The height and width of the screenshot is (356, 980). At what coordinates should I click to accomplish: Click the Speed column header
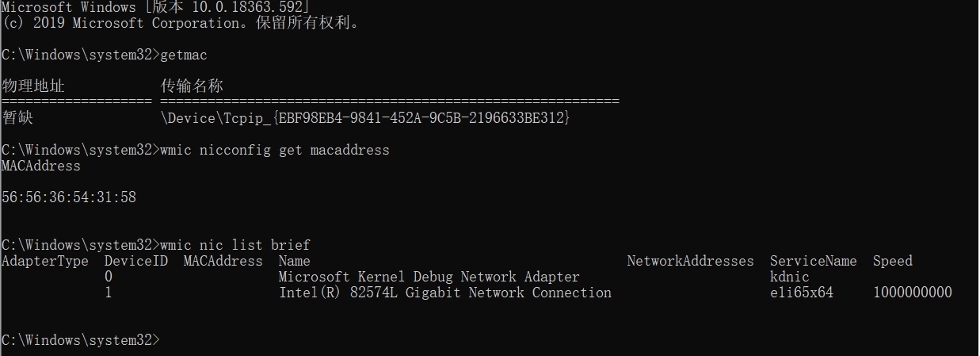[x=892, y=261]
